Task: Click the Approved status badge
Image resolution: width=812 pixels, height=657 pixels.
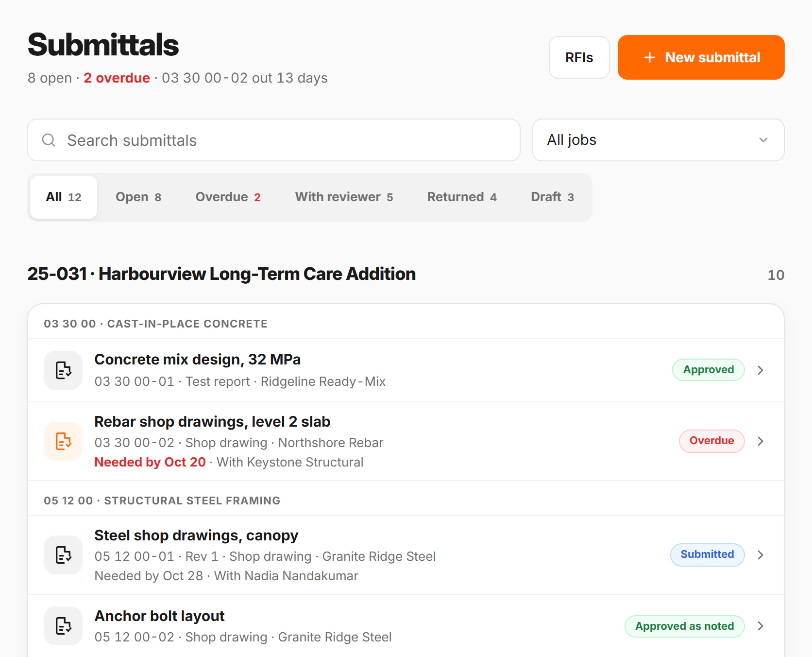Action: click(x=709, y=370)
